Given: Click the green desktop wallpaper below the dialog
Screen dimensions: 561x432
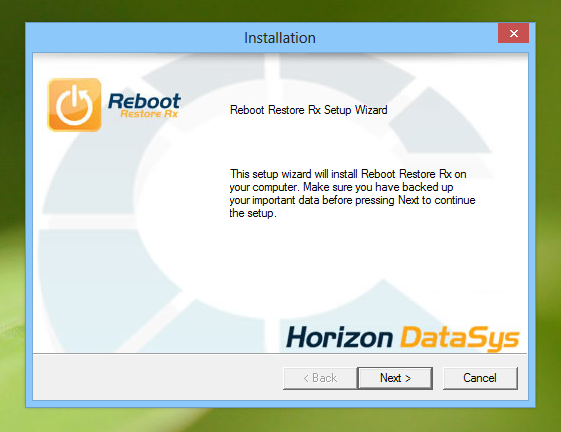Looking at the screenshot, I should [x=280, y=419].
